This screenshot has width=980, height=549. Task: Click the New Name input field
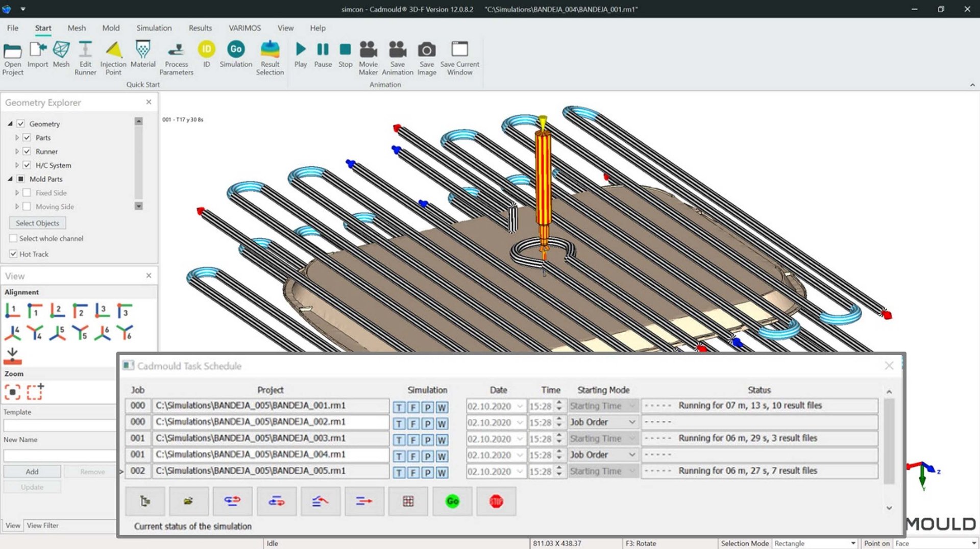[x=60, y=456]
